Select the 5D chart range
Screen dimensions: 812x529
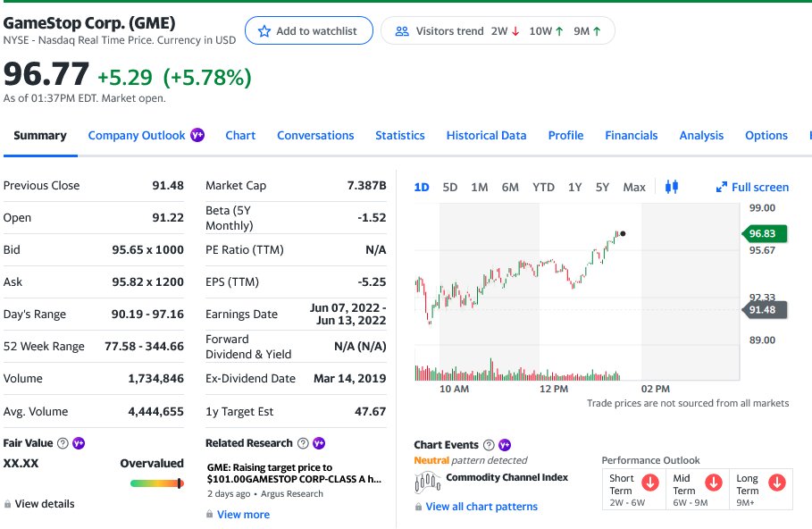point(450,187)
